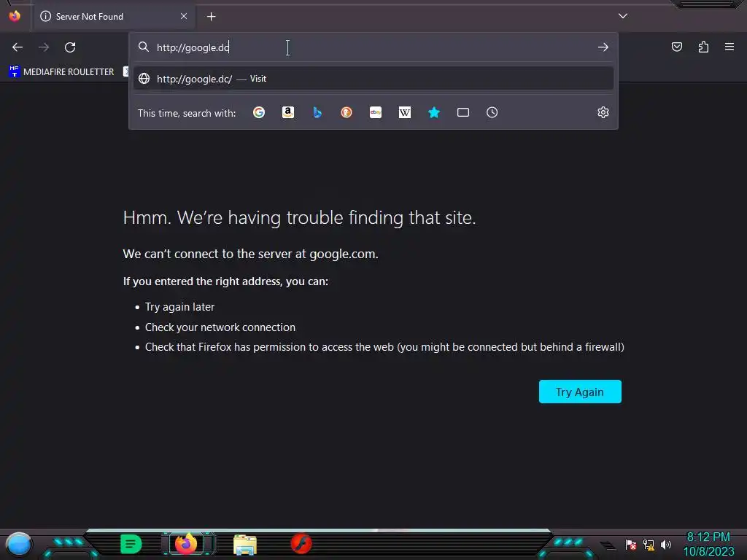The height and width of the screenshot is (560, 747).
Task: Search this time with Wikipedia
Action: pyautogui.click(x=404, y=112)
